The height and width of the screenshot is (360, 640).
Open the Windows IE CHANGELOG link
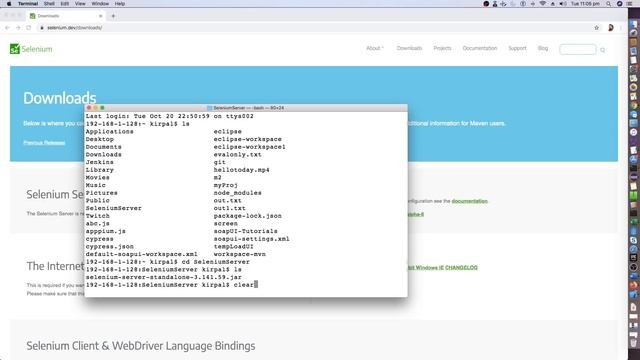pos(442,268)
